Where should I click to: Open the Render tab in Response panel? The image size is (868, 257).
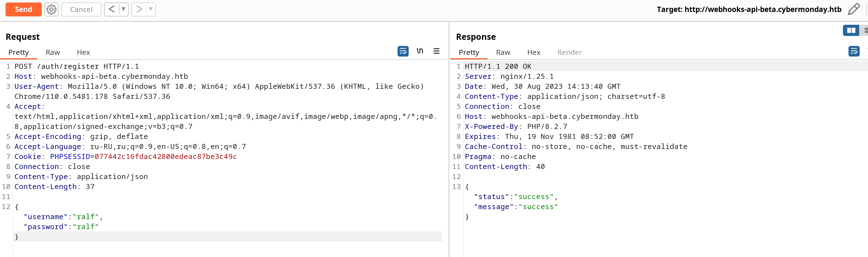tap(570, 52)
